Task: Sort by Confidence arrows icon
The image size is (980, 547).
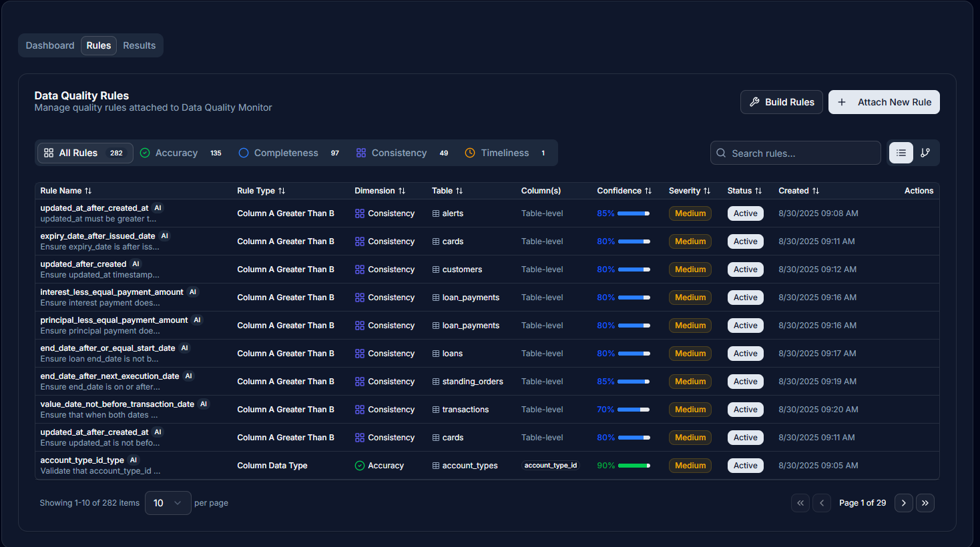Action: click(648, 191)
